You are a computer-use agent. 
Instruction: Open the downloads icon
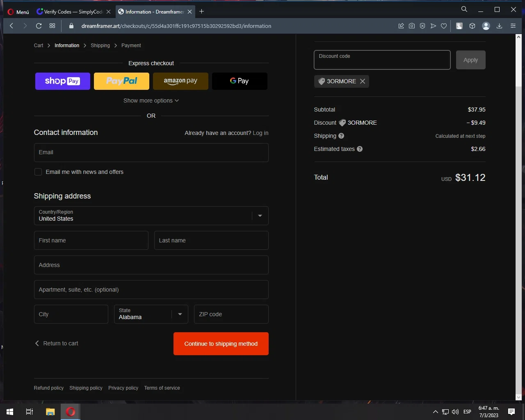pos(499,26)
